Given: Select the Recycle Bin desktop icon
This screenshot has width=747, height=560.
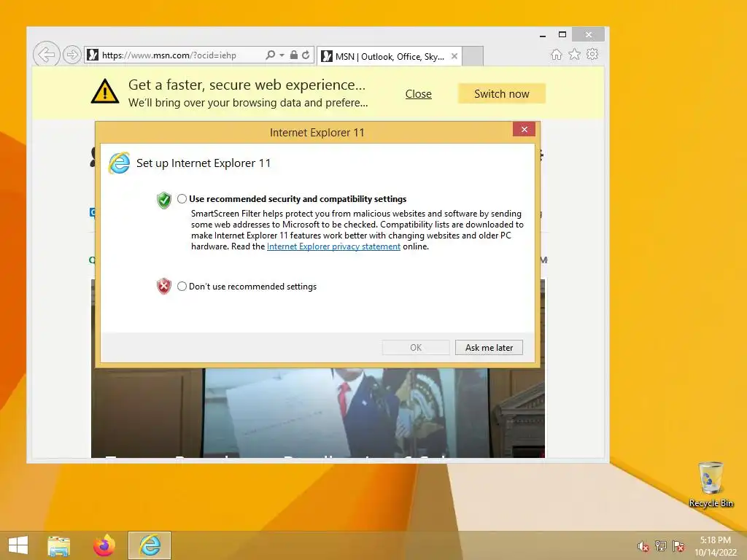Looking at the screenshot, I should click(x=711, y=485).
